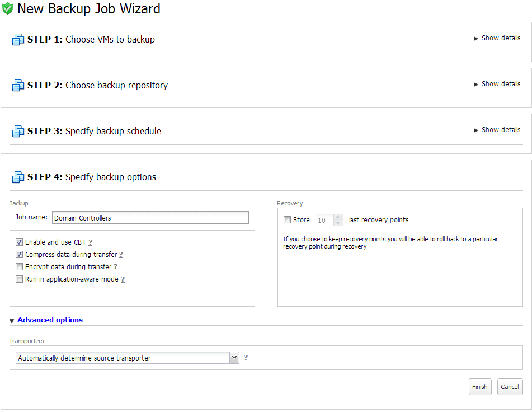Click the Step 4 options icon
This screenshot has height=412, width=532.
[18, 177]
